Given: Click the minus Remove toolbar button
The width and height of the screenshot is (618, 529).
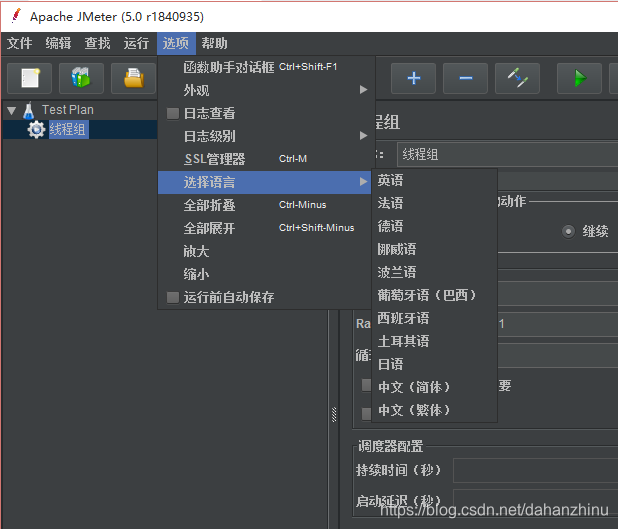Looking at the screenshot, I should (x=465, y=78).
